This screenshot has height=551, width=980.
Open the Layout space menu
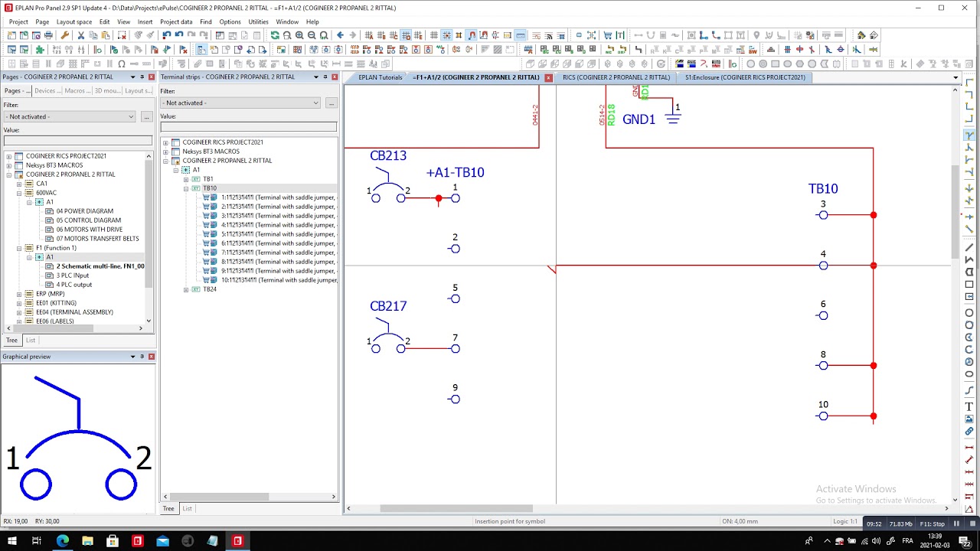(74, 21)
